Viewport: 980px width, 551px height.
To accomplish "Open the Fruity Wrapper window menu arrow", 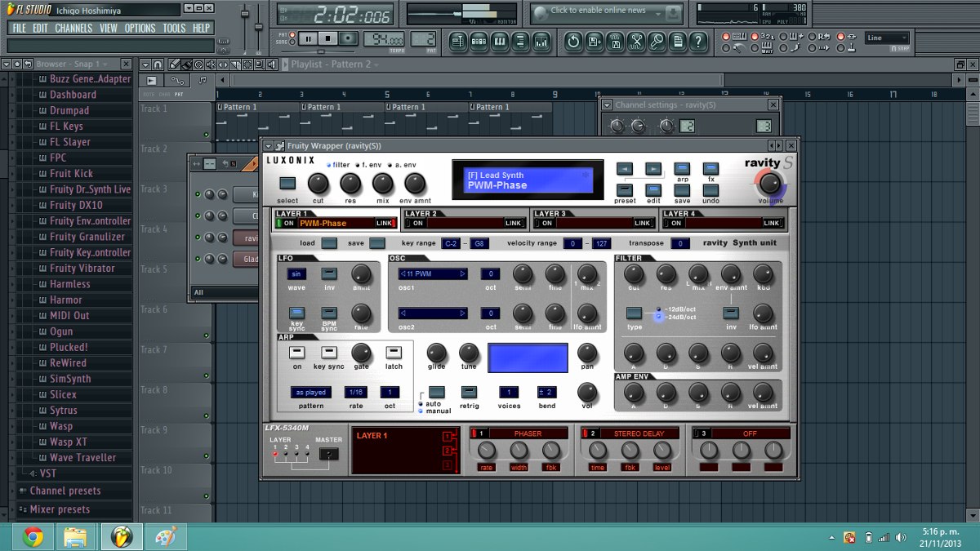I will [268, 145].
